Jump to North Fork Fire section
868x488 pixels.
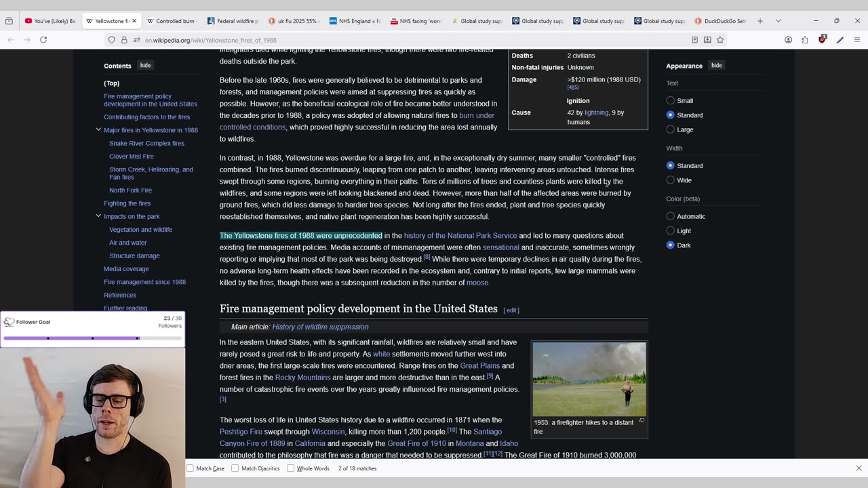130,190
